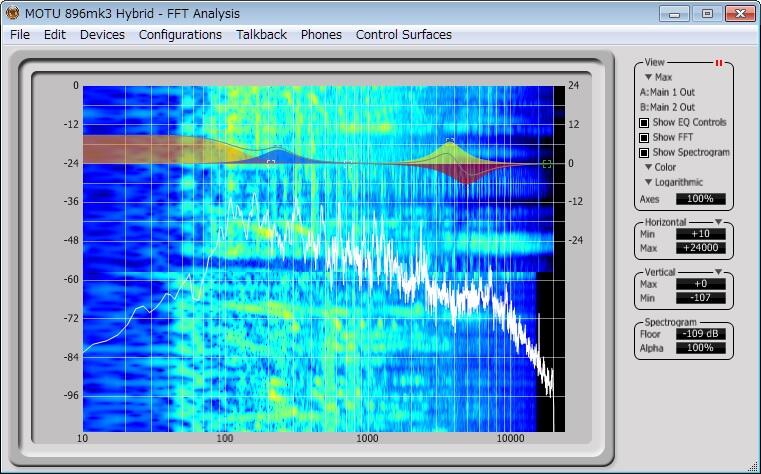Click the Horizontal Max +24000 field
761x474 pixels.
click(701, 248)
